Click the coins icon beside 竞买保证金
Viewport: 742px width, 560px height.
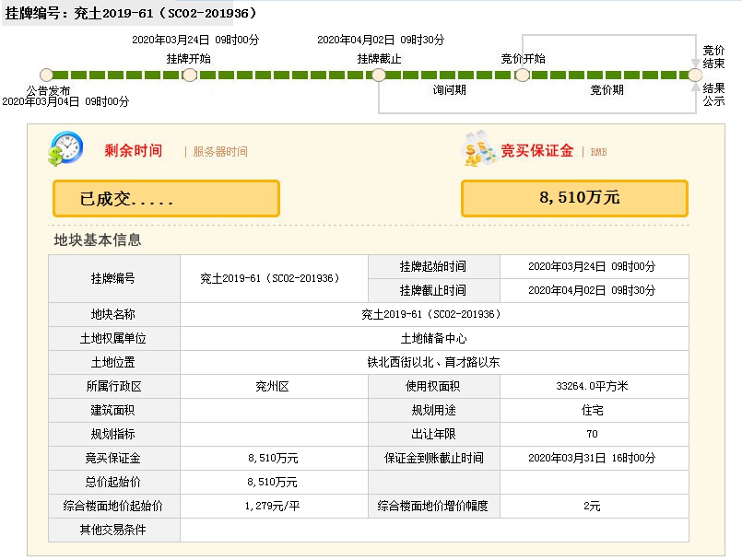click(480, 150)
